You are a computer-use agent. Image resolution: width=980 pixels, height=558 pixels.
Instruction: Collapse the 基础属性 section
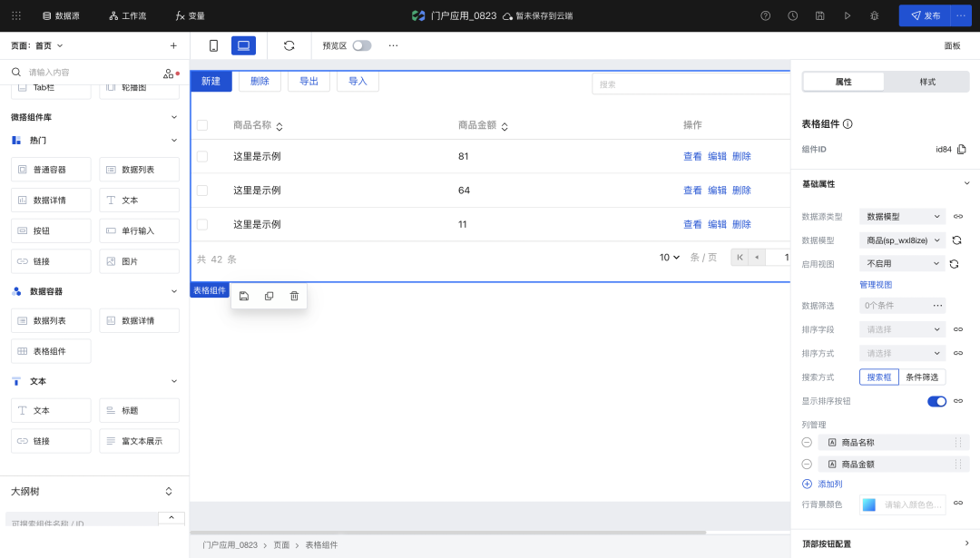point(966,183)
